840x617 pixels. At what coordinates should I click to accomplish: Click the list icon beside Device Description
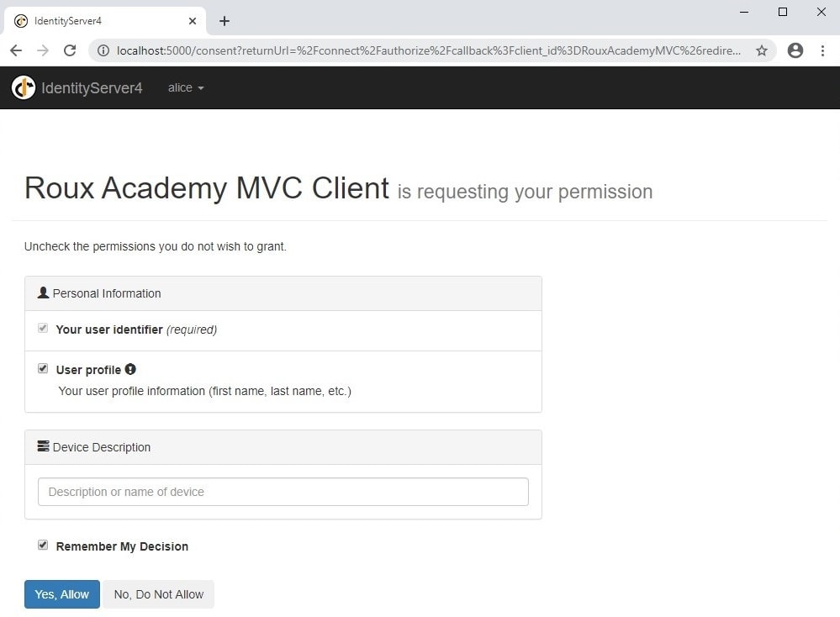(43, 446)
